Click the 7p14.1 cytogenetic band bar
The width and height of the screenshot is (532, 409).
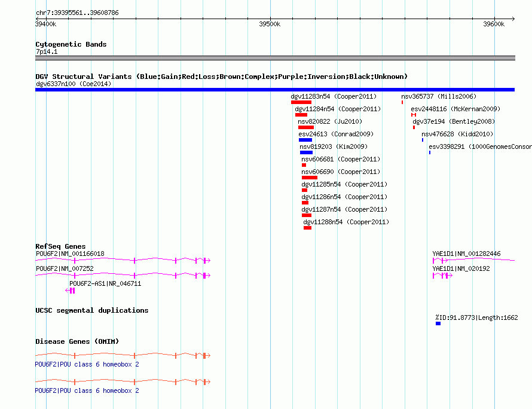point(275,58)
